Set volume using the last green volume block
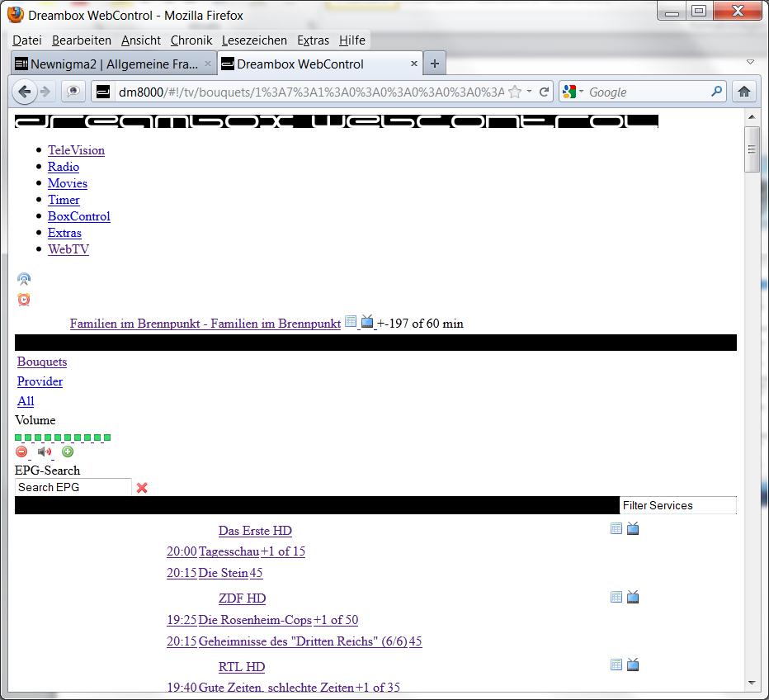769x700 pixels. [107, 437]
